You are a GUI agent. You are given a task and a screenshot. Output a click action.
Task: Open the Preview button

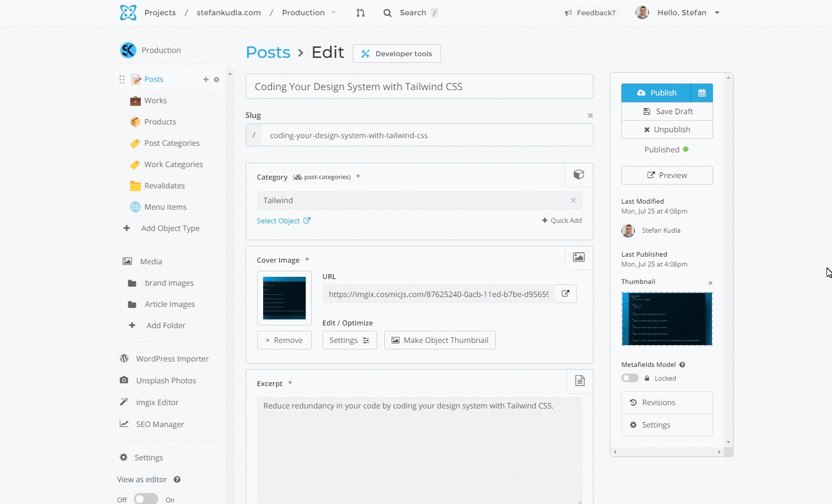click(667, 175)
